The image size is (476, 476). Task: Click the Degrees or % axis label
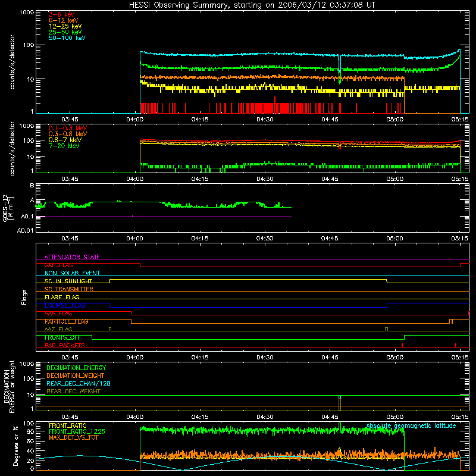click(15, 446)
